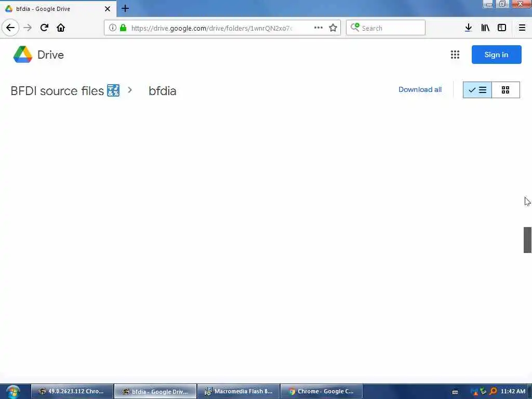Click the browser Search field
532x399 pixels.
[385, 28]
